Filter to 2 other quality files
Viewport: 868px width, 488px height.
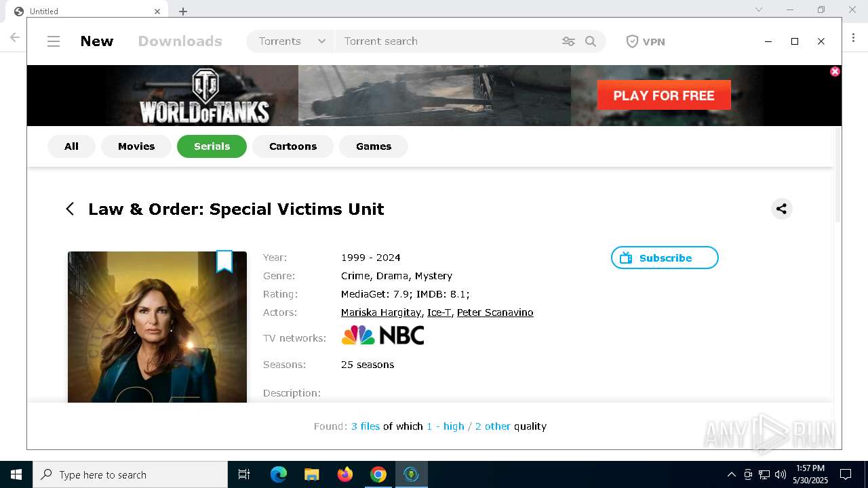(493, 426)
